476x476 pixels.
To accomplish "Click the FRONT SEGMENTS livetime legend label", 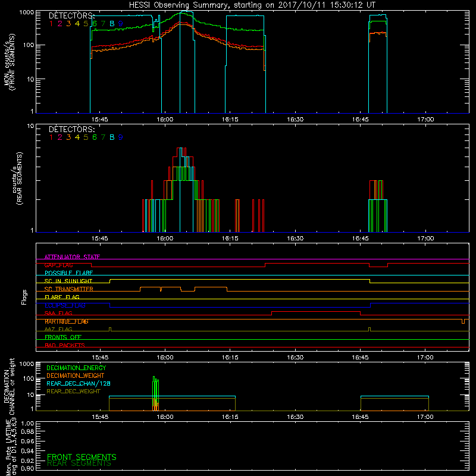I will coord(82,457).
